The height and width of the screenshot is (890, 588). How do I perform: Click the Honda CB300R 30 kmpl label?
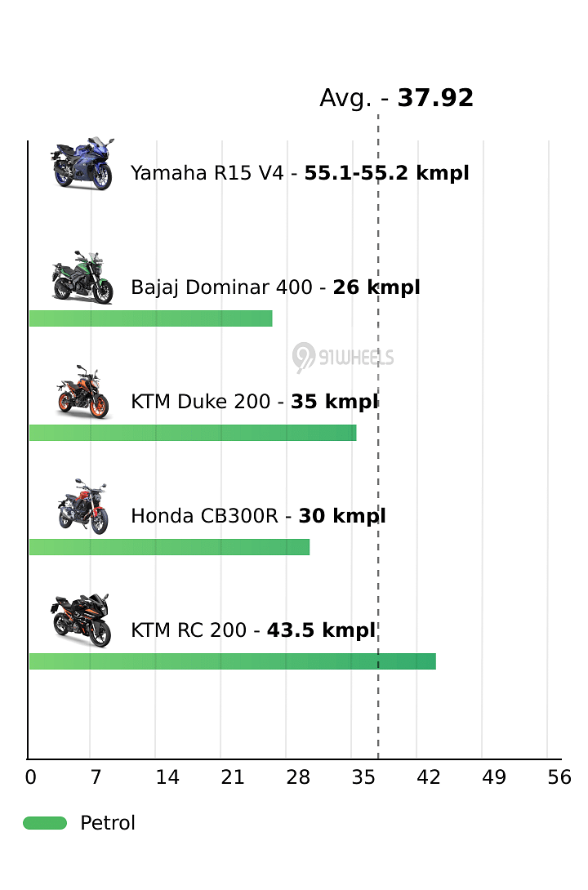pos(258,516)
